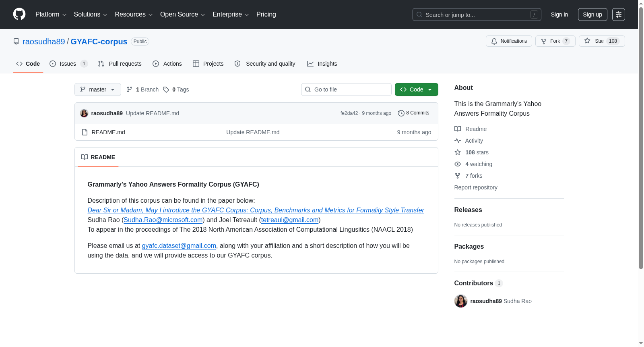Open the Insights tab
Screen dimensions: 644x347
pyautogui.click(x=322, y=64)
